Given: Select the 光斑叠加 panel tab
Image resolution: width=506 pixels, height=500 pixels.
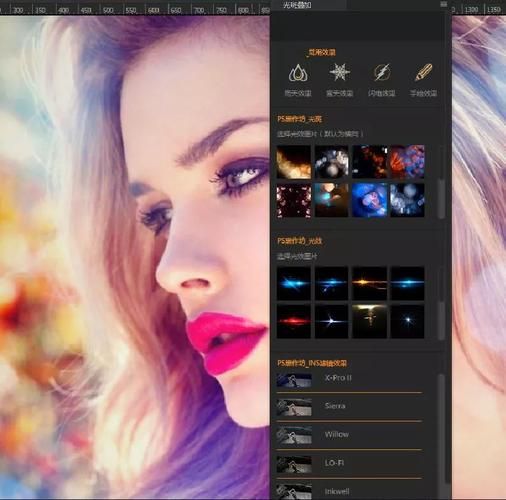Looking at the screenshot, I should tap(297, 5).
